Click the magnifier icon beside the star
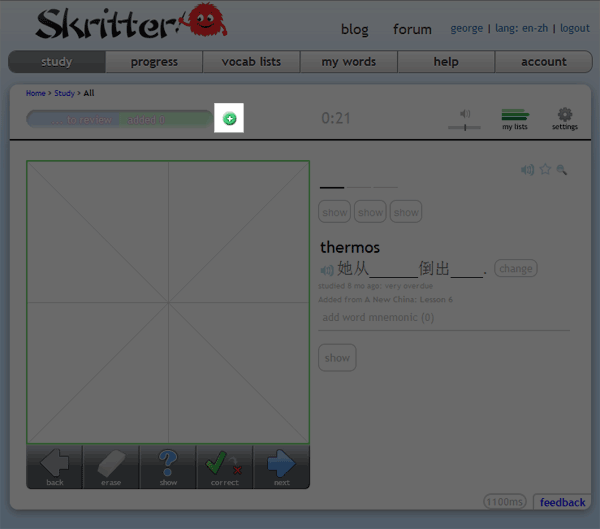 [x=562, y=170]
